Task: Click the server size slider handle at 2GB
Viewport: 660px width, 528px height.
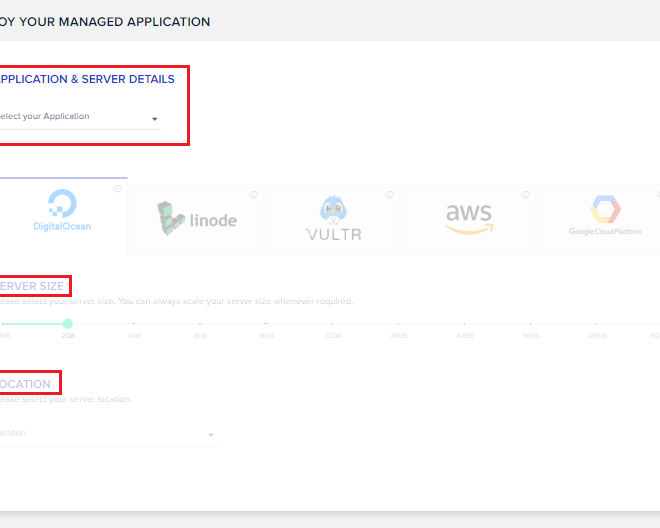Action: [x=67, y=323]
